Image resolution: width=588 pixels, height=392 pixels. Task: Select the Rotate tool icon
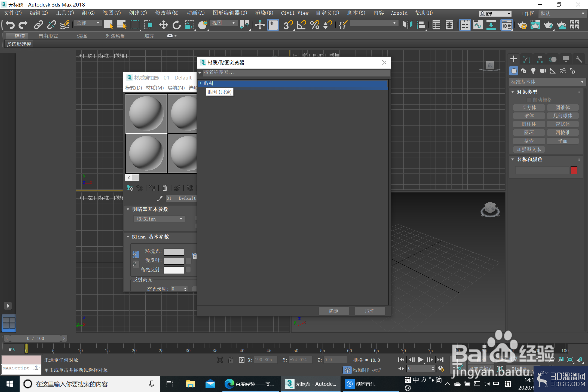tap(176, 25)
